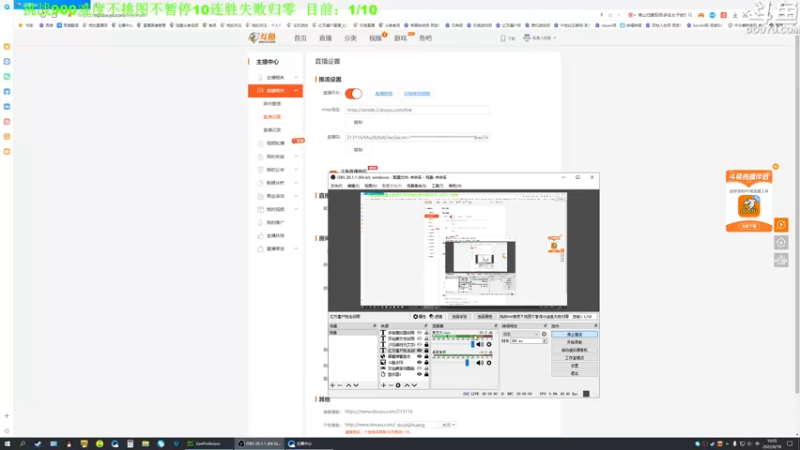The width and height of the screenshot is (800, 450).
Task: Toggle eye icon of last source row
Action: pos(419,374)
